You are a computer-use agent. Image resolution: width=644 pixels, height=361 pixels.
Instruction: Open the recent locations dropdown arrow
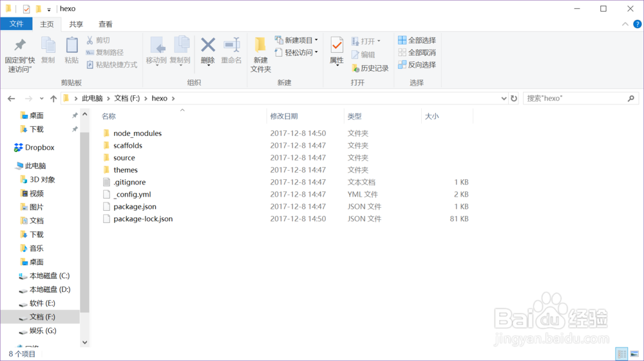(41, 98)
